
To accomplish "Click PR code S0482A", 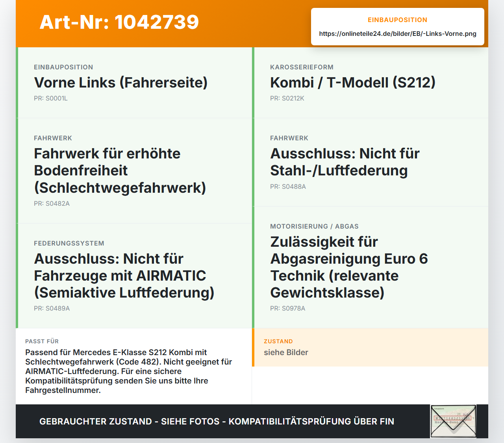I will pos(52,203).
